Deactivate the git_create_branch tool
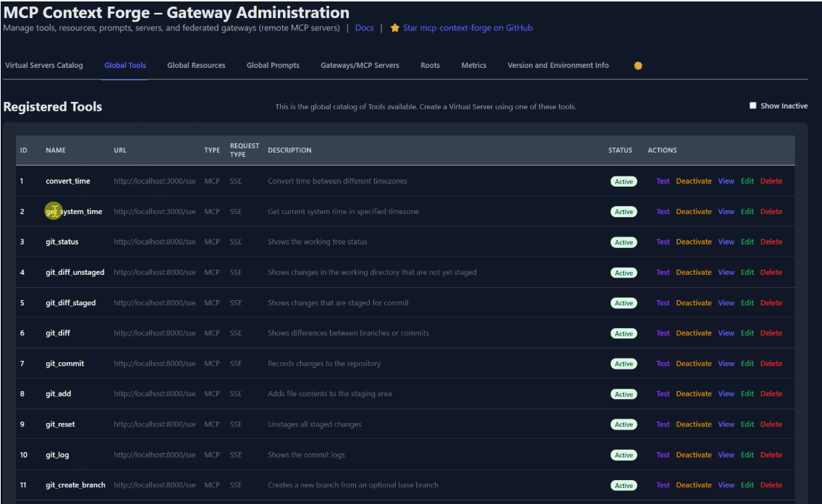 (x=693, y=484)
